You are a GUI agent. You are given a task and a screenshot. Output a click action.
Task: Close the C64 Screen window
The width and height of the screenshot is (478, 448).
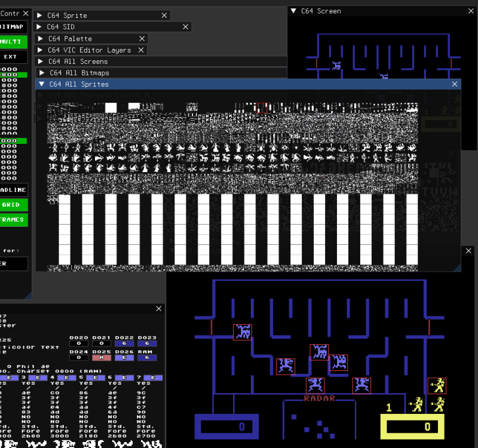tap(471, 11)
